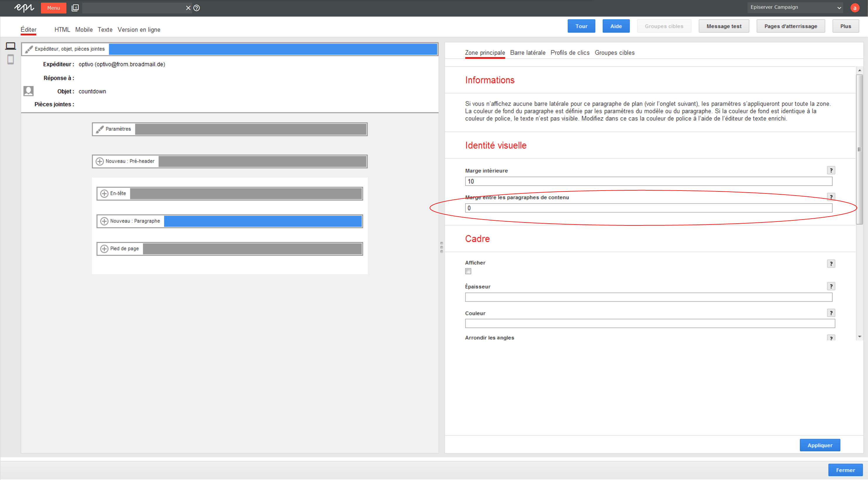Add Pied de page with plus icon
The width and height of the screenshot is (868, 480).
pos(104,249)
